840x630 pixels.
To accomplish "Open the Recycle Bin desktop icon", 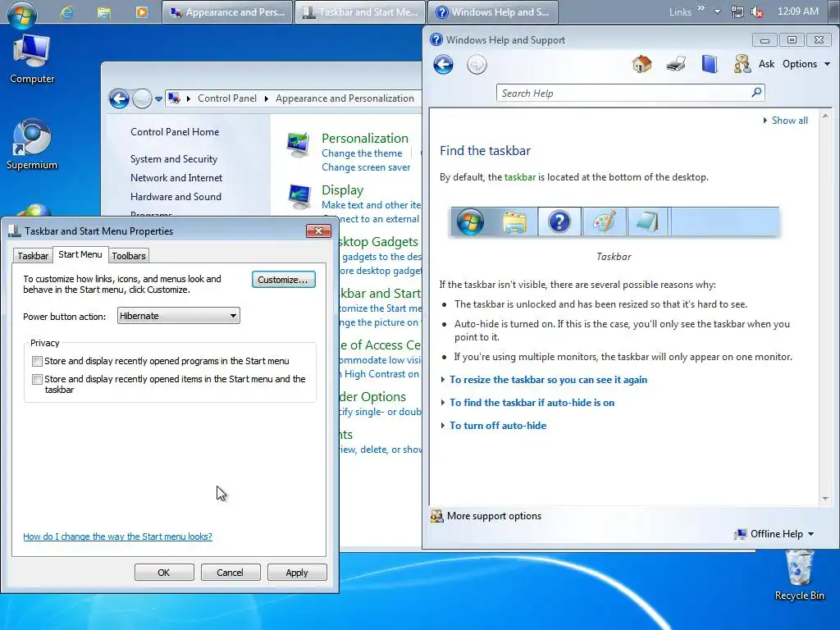I will pos(799,576).
